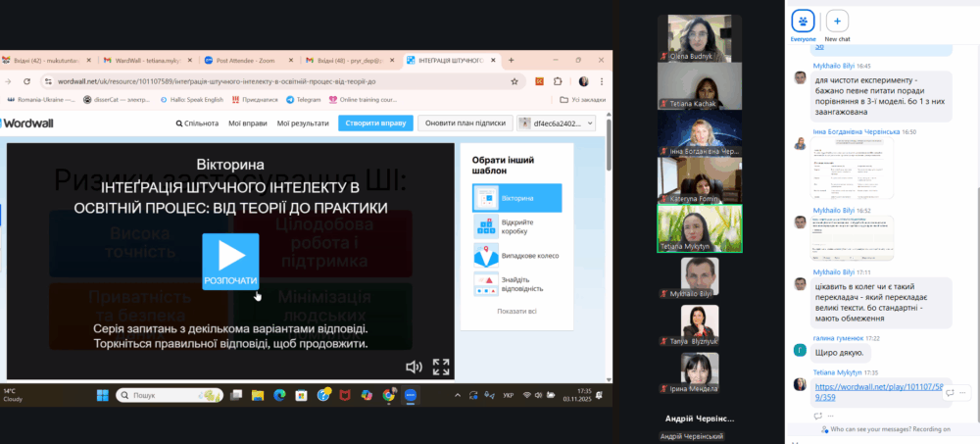Screen dimensions: 980x444
Task: Select the Відкрийте коробку template
Action: click(516, 226)
